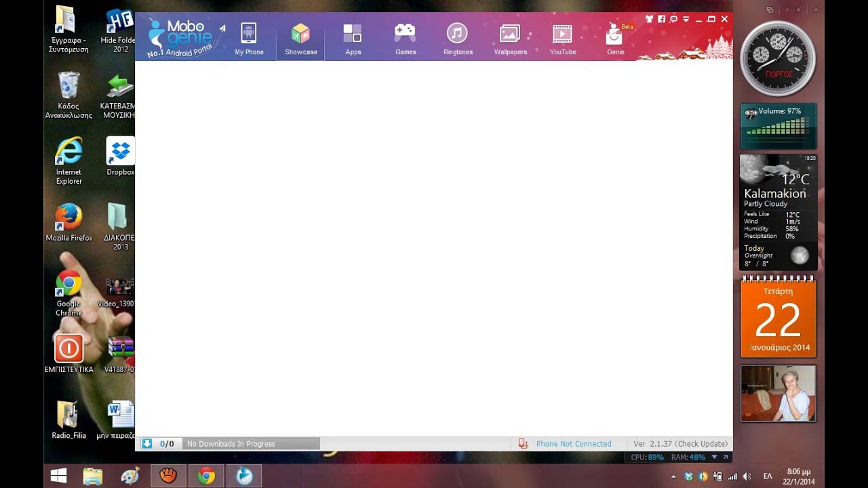Select the Radio_Filia desktop folder
The height and width of the screenshot is (488, 868).
coord(68,420)
